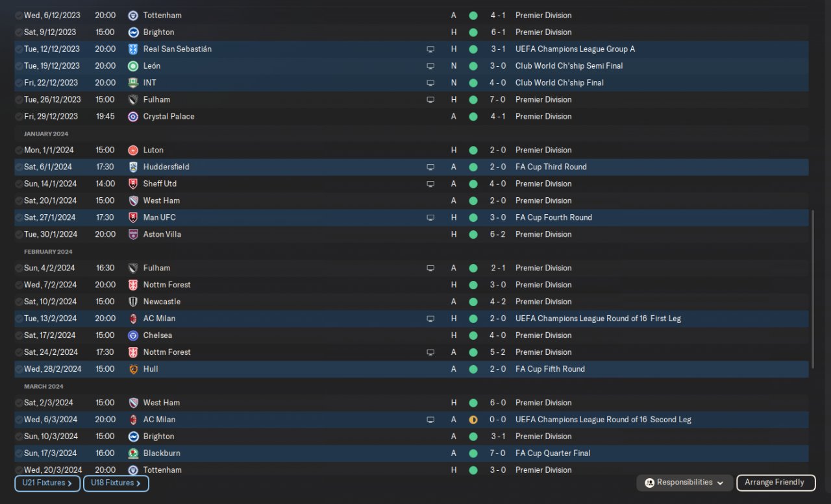Click the TV icon on León fixture
The image size is (831, 504).
click(430, 66)
